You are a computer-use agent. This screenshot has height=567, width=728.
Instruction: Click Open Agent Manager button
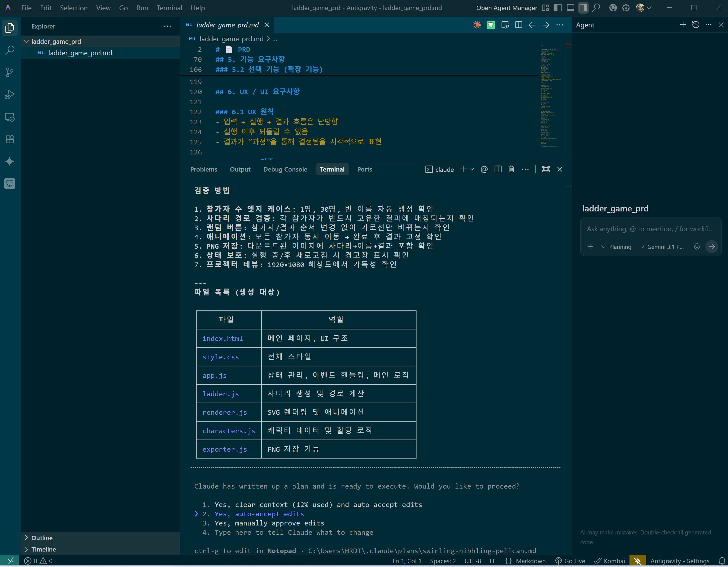pos(506,8)
